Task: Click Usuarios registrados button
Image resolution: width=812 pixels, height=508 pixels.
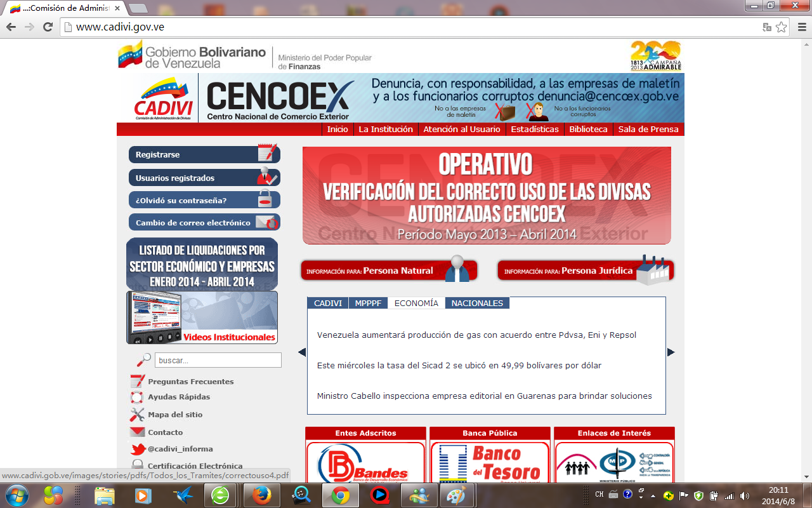Action: [x=204, y=178]
